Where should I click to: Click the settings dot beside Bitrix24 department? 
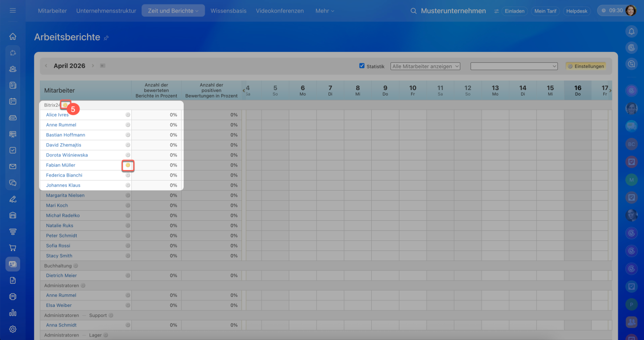coord(65,105)
